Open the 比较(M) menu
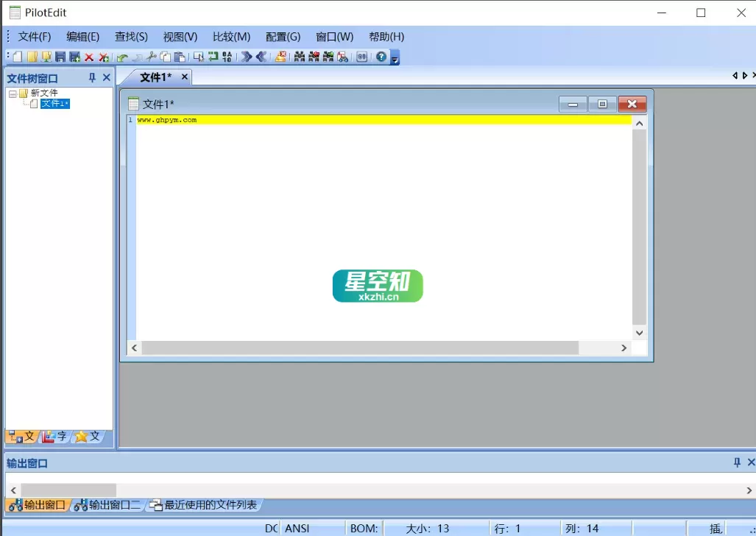The width and height of the screenshot is (756, 536). [231, 36]
